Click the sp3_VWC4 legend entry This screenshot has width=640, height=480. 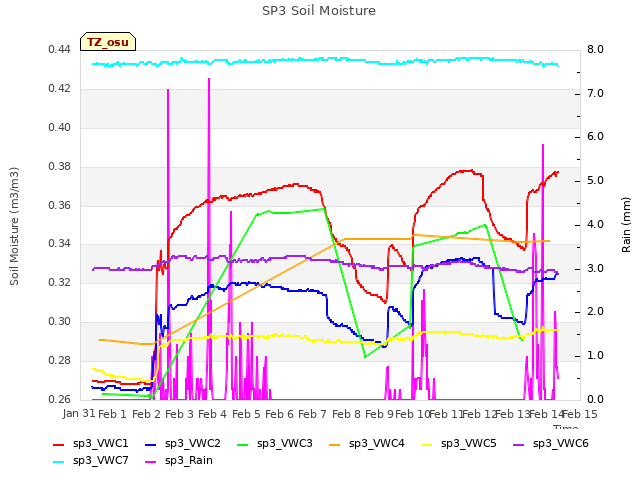click(367, 444)
